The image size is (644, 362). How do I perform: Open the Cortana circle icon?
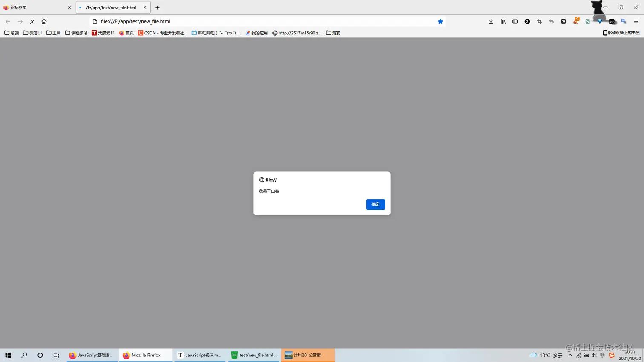coord(40,355)
